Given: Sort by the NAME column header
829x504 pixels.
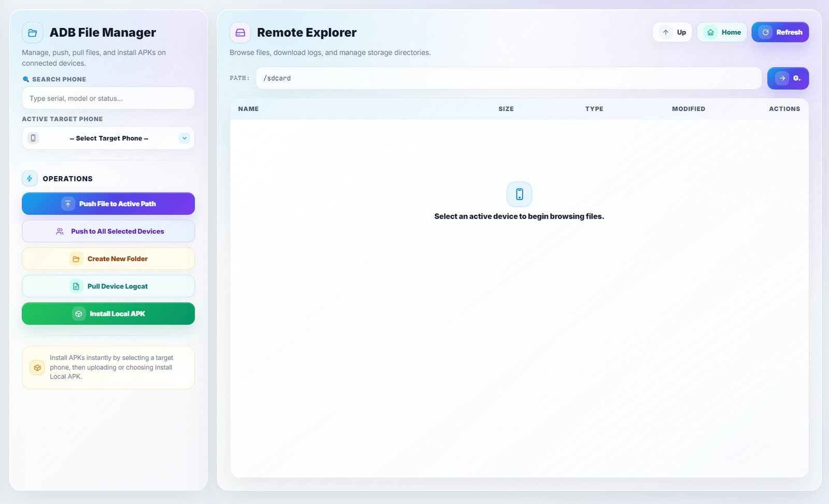Looking at the screenshot, I should [x=248, y=109].
